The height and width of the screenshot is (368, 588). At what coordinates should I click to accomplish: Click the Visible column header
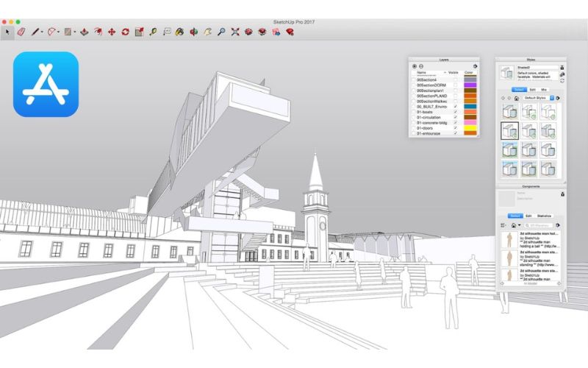click(x=453, y=72)
